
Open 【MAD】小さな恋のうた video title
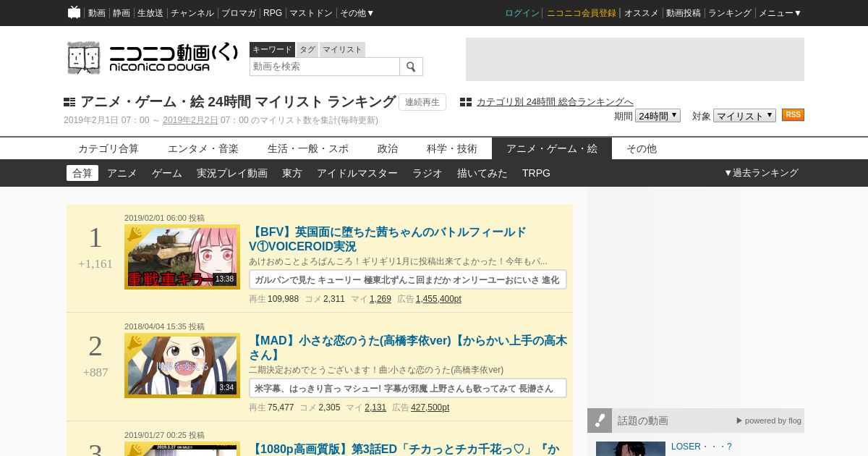pyautogui.click(x=408, y=347)
